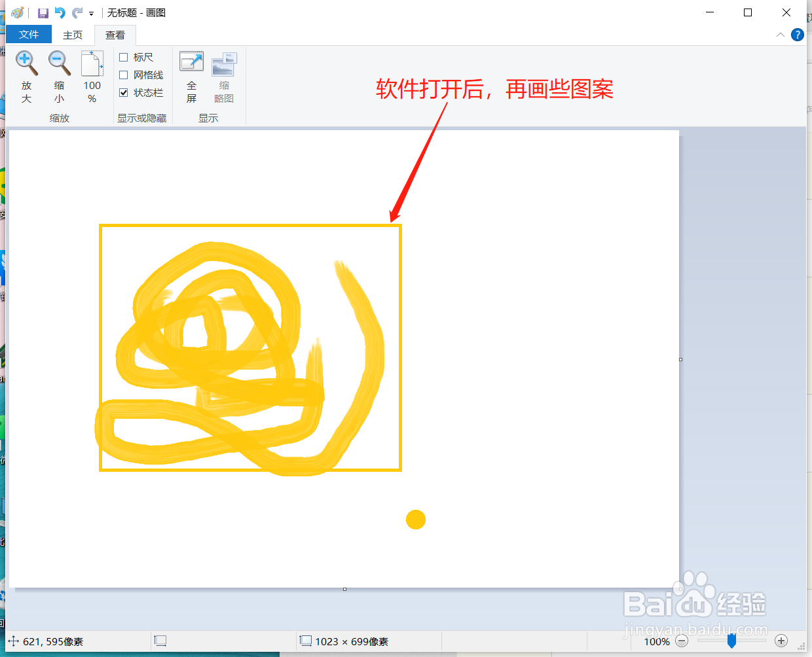Disable the 状态栏 status bar checkbox
Image resolution: width=812 pixels, height=657 pixels.
point(124,92)
